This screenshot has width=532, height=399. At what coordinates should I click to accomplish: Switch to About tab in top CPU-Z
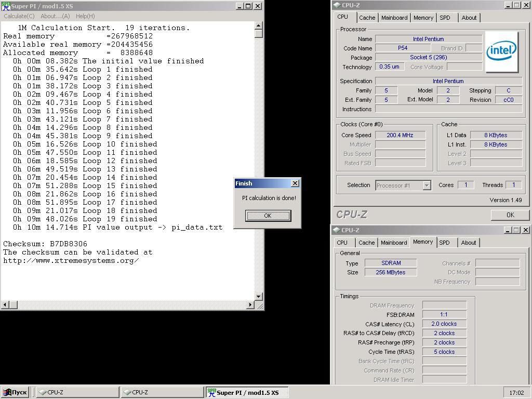coord(469,18)
